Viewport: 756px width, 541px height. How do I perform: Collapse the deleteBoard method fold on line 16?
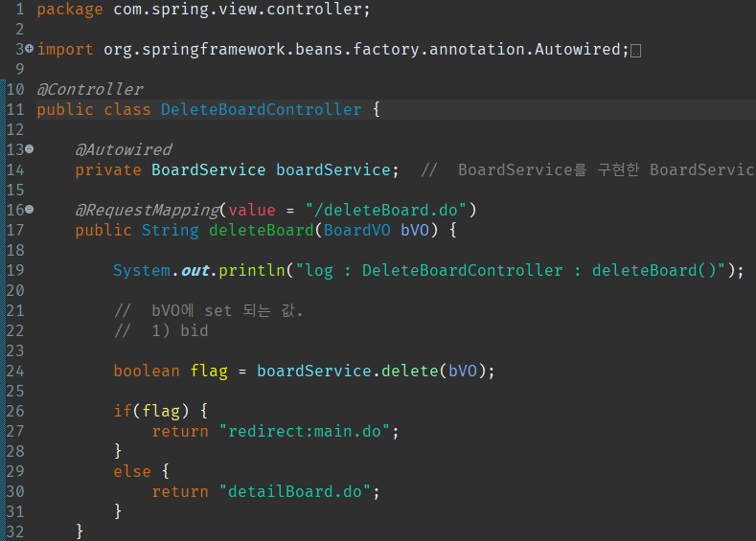(29, 209)
